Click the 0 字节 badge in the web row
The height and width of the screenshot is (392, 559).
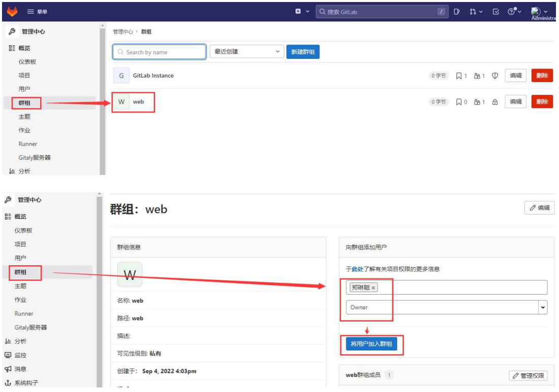point(438,102)
